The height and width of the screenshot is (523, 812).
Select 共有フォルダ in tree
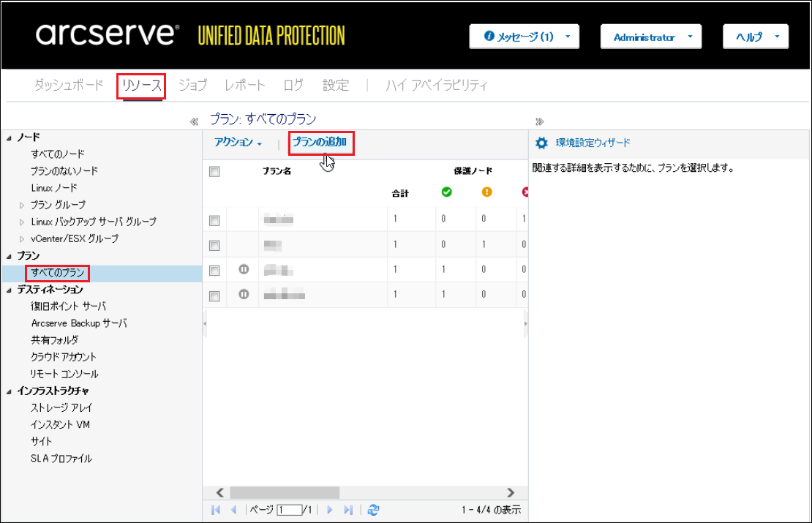54,340
